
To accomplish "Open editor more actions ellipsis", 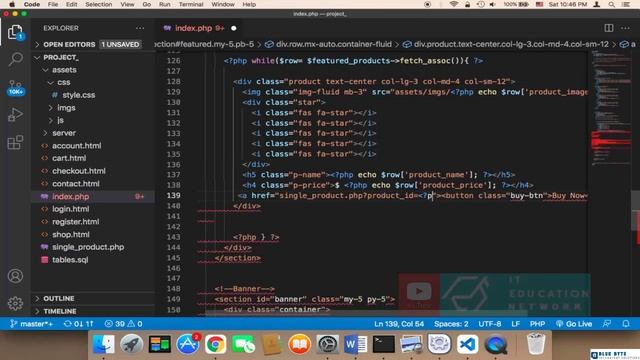I will 625,28.
